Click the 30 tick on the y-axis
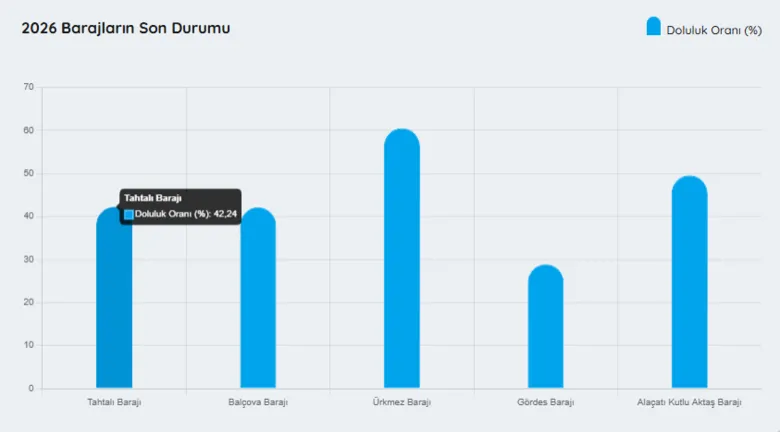The width and height of the screenshot is (780, 432). 29,259
